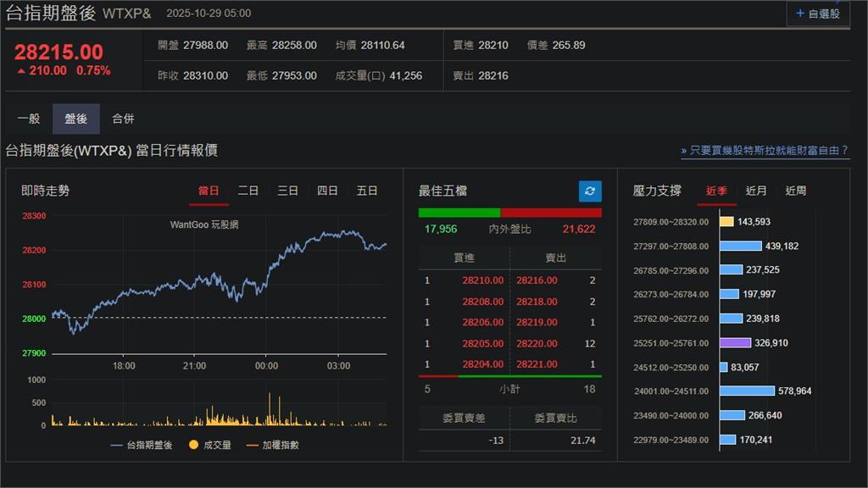Switch to the 盤後 tab
868x488 pixels.
click(x=75, y=119)
